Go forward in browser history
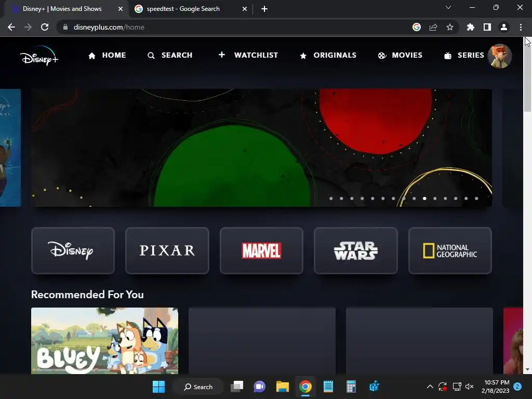The width and height of the screenshot is (532, 399). click(28, 27)
